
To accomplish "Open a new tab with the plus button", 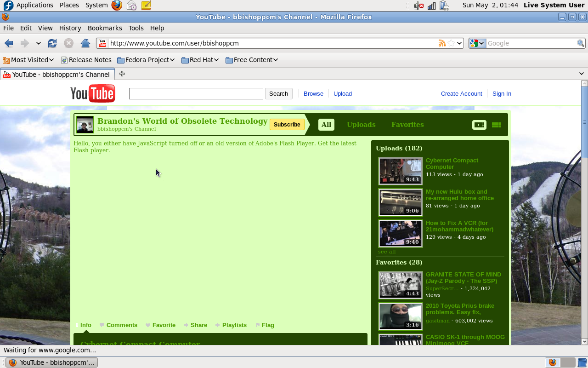I will 122,74.
